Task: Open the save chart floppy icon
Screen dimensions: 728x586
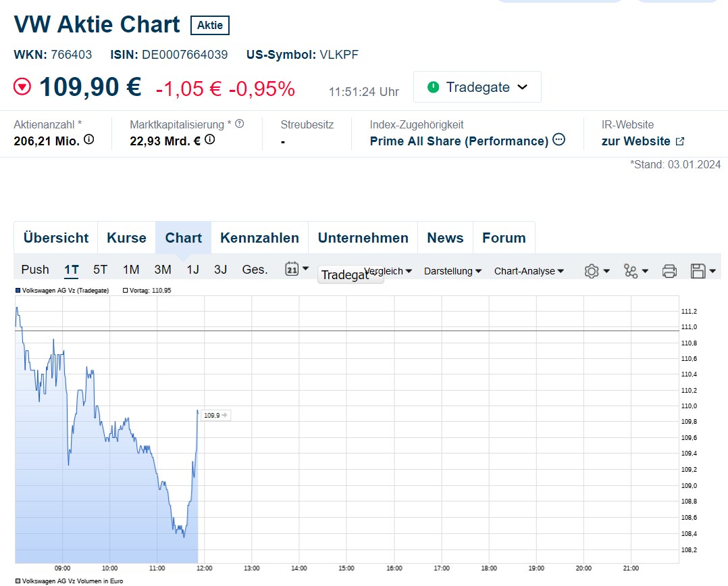Action: 702,271
